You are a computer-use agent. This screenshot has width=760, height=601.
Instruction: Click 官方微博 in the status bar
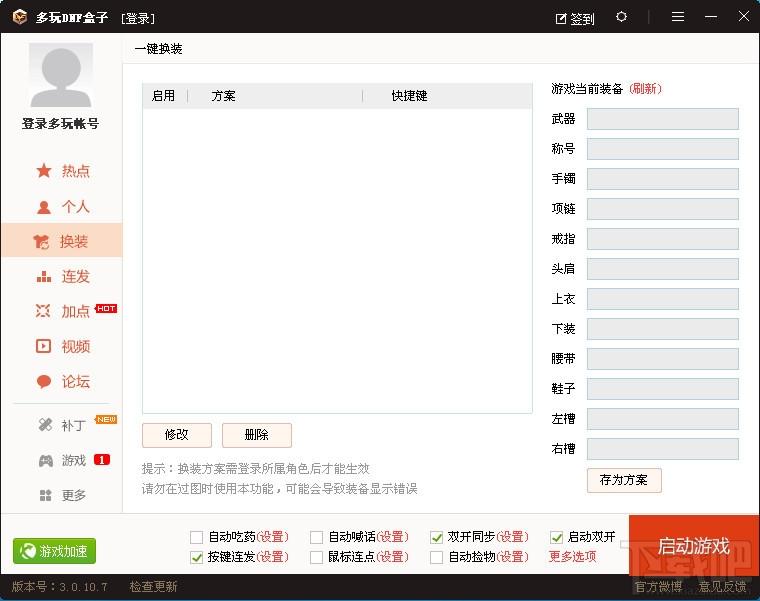click(658, 587)
